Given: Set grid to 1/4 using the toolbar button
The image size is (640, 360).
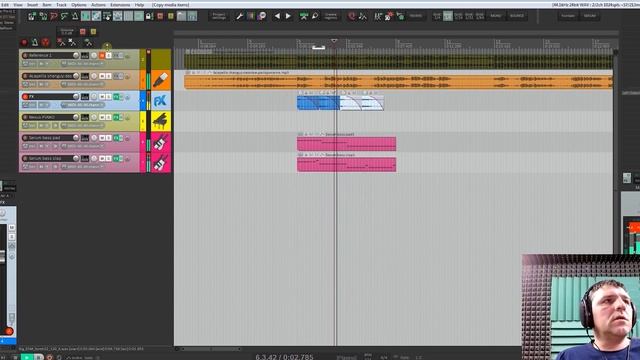Looking at the screenshot, I should (x=437, y=16).
